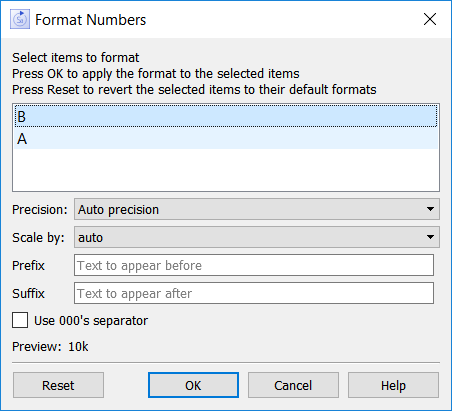Cancel the number formatting dialog
The width and height of the screenshot is (452, 411).
pyautogui.click(x=293, y=385)
